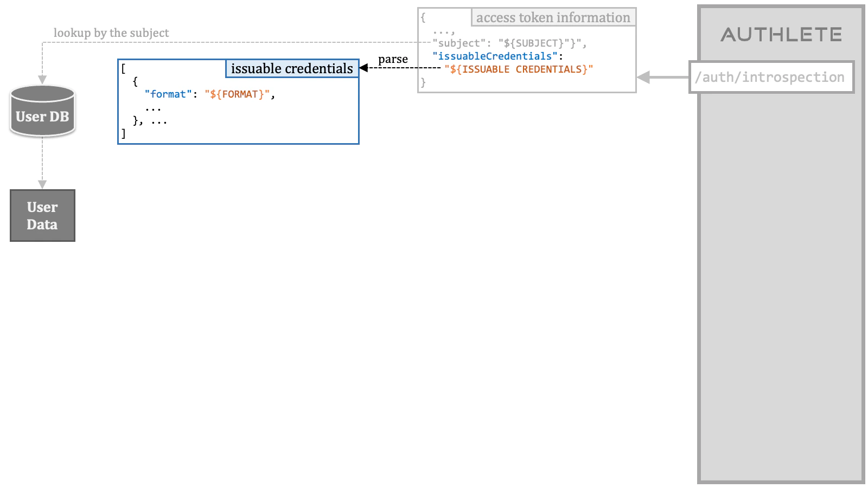Screen dimensions: 868x488
Task: Click the AUTHLETE logo text
Action: pyautogui.click(x=781, y=35)
